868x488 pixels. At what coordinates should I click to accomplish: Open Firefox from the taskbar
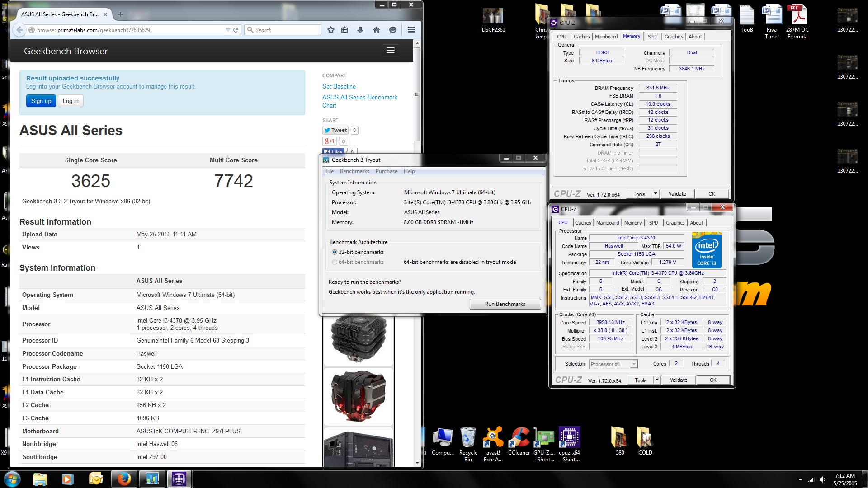124,479
